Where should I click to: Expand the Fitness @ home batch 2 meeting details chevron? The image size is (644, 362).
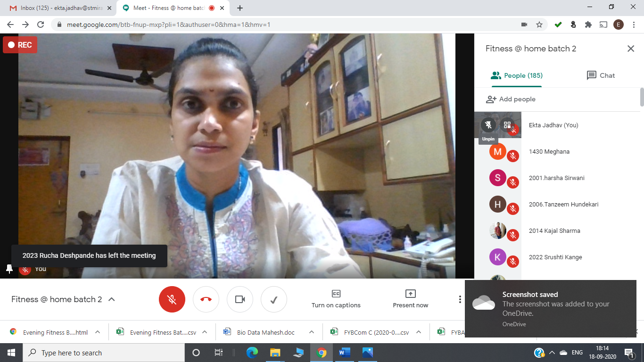(111, 299)
